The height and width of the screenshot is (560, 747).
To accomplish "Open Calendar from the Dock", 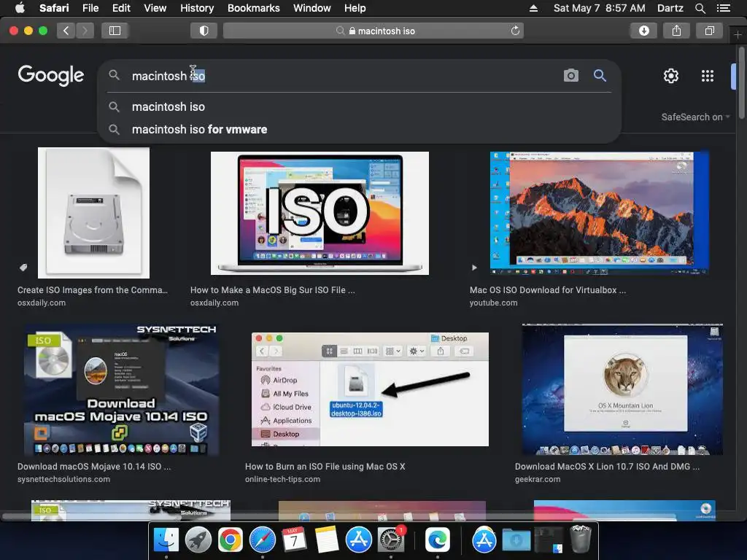I will tap(295, 540).
